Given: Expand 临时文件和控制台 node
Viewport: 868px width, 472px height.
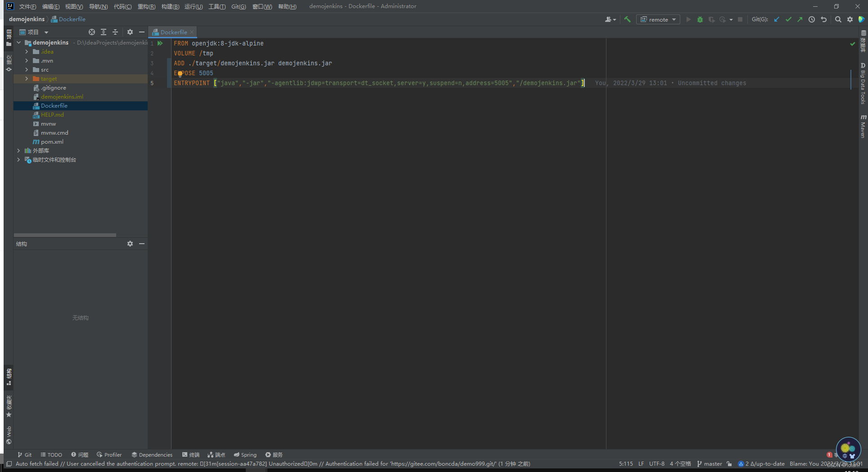Looking at the screenshot, I should 18,160.
